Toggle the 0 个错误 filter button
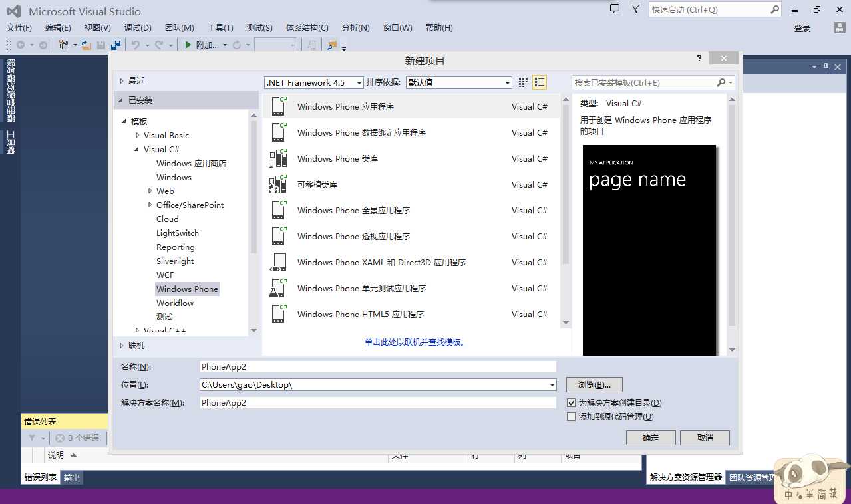 click(x=77, y=438)
